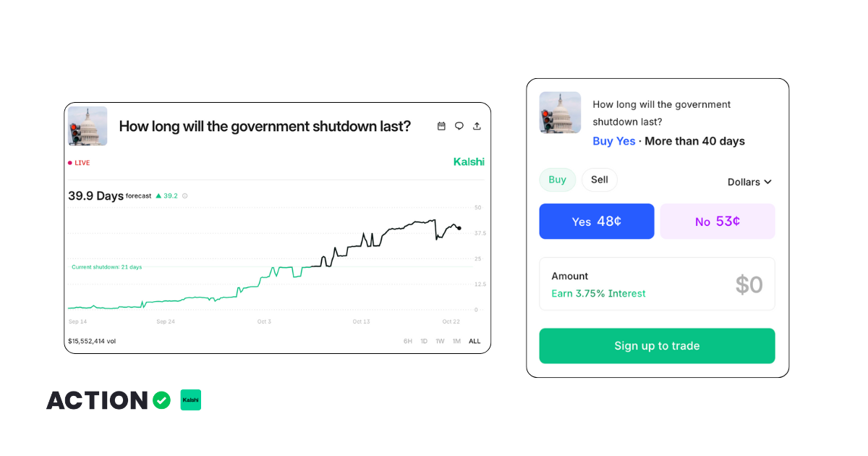Screen dimensions: 868x456
Task: Switch the chart to the 1M timeframe
Action: [456, 341]
